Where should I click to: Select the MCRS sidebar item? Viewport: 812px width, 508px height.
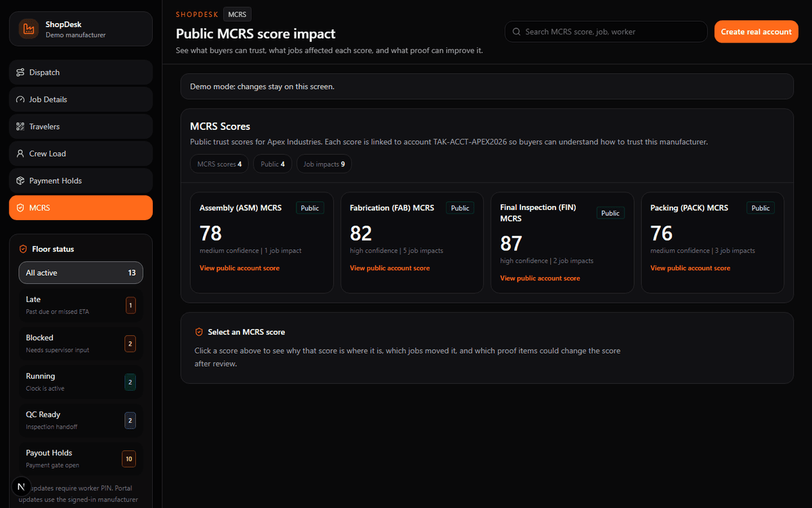(x=81, y=208)
